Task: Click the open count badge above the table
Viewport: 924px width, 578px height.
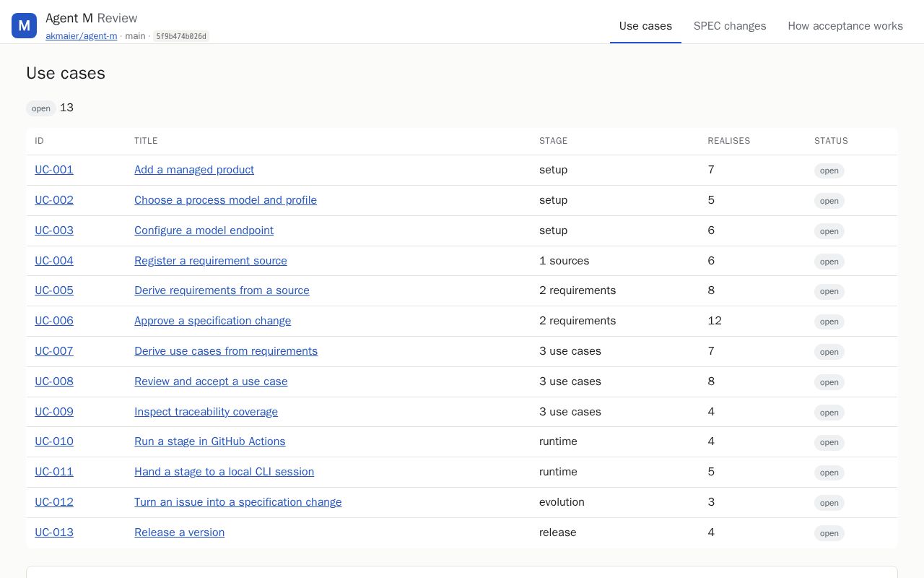Action: tap(41, 108)
